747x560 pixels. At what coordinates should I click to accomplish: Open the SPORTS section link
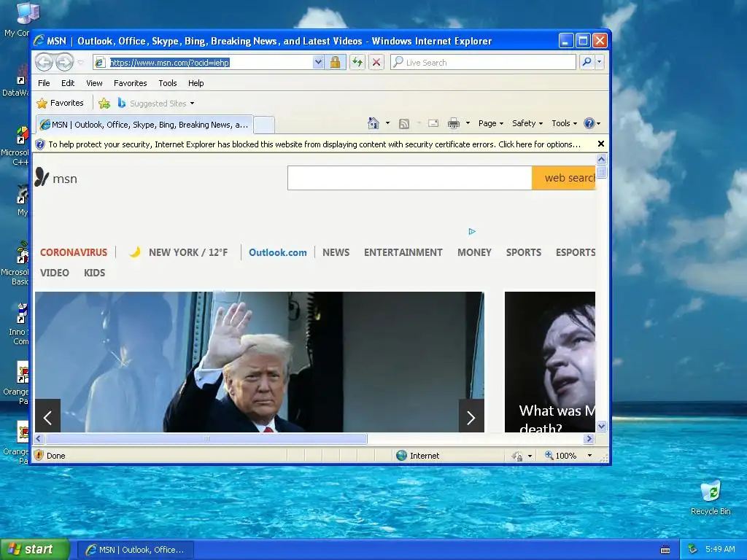pos(524,252)
